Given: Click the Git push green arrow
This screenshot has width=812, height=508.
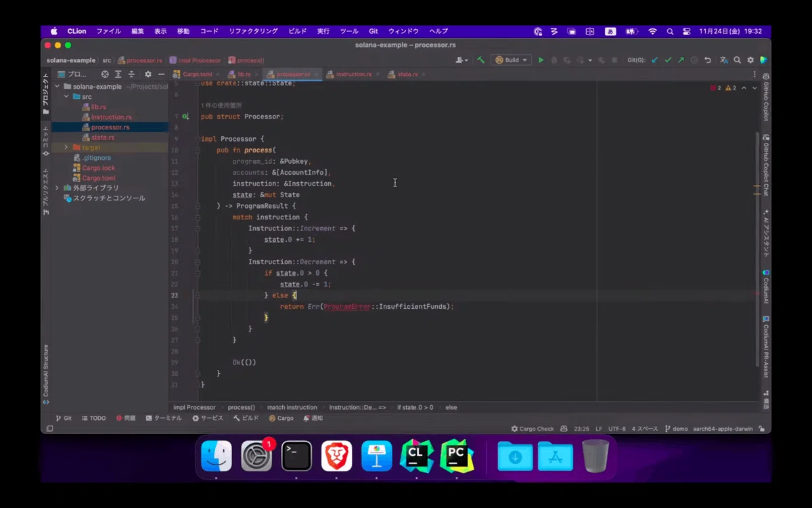Looking at the screenshot, I should [681, 60].
